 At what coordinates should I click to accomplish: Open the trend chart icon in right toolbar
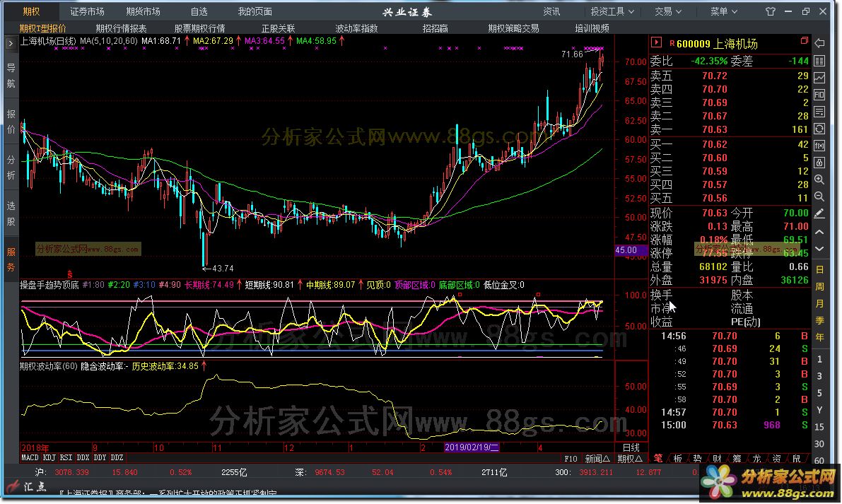coord(819,78)
